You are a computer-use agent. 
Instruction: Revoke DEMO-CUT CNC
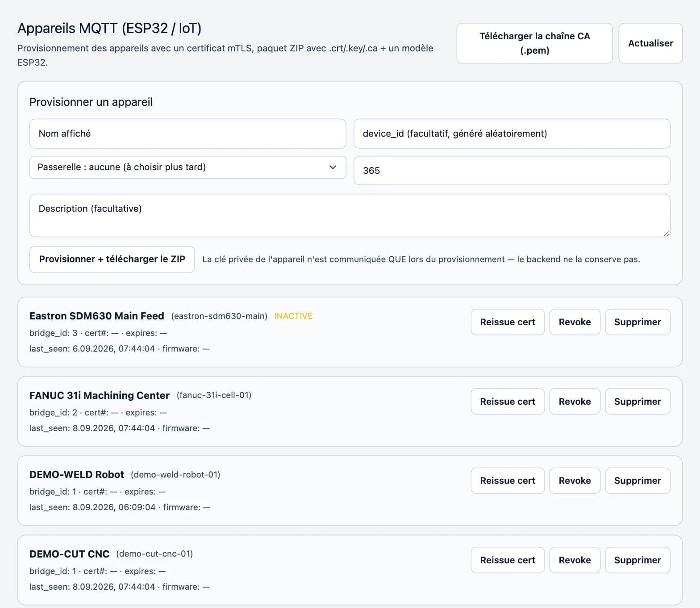(575, 560)
